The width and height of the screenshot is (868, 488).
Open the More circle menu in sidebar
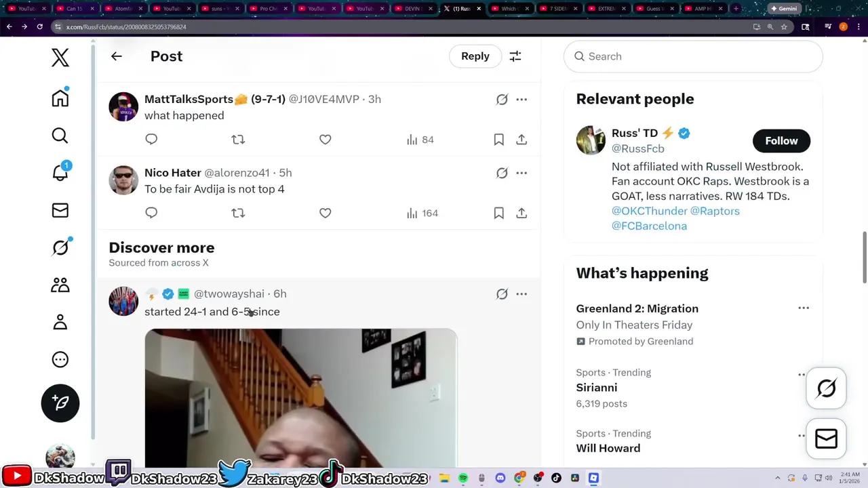point(60,359)
